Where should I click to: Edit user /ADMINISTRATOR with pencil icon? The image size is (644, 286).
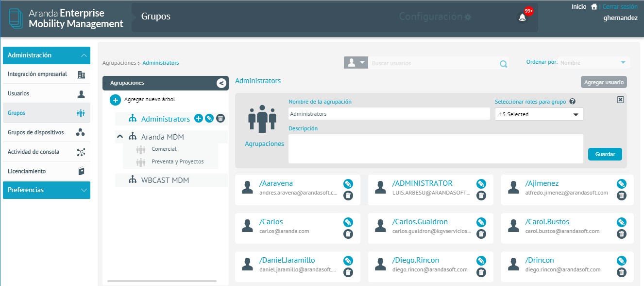pyautogui.click(x=481, y=184)
